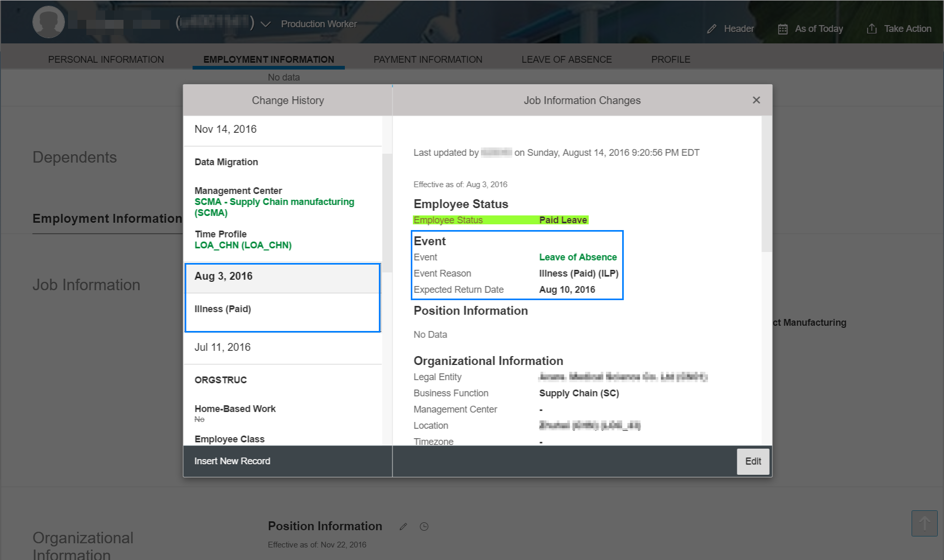944x560 pixels.
Task: Select the Nov 14, 2016 history record
Action: [283, 130]
